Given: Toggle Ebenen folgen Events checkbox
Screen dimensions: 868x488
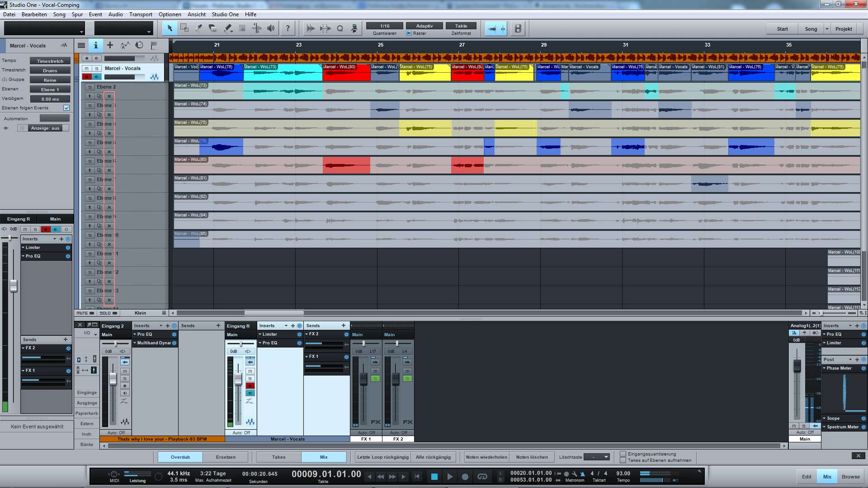Looking at the screenshot, I should coord(66,108).
